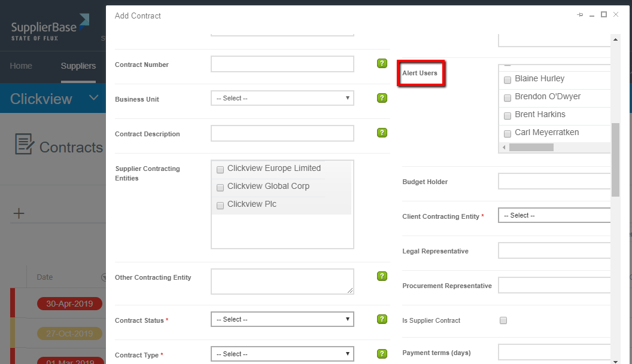Open the Business Unit dropdown
Screen dimensions: 632x364
(x=282, y=98)
